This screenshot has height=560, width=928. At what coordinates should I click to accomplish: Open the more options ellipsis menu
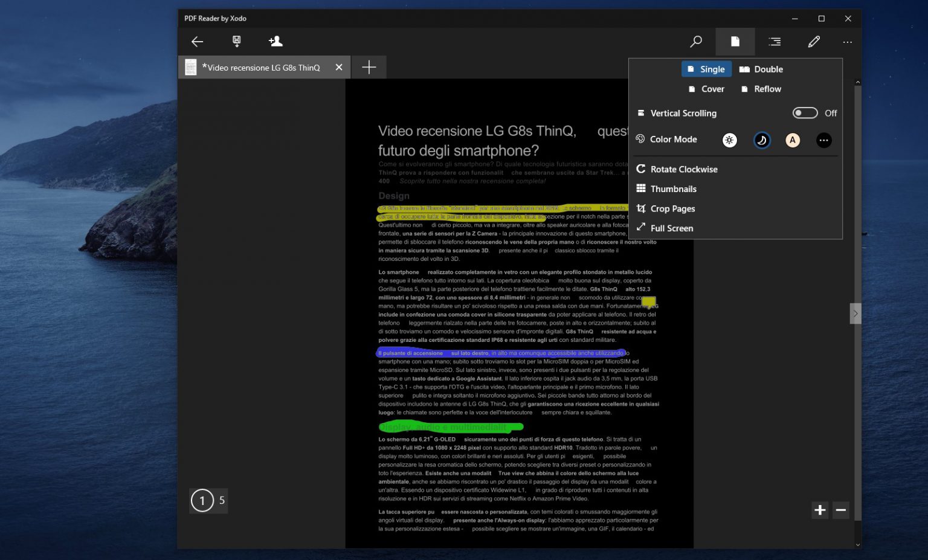[847, 42]
